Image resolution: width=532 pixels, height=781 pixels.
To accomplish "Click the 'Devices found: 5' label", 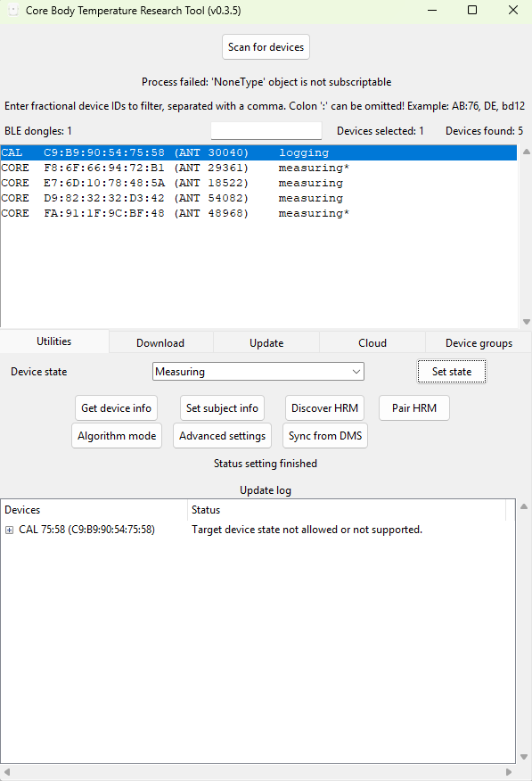I will coord(484,131).
